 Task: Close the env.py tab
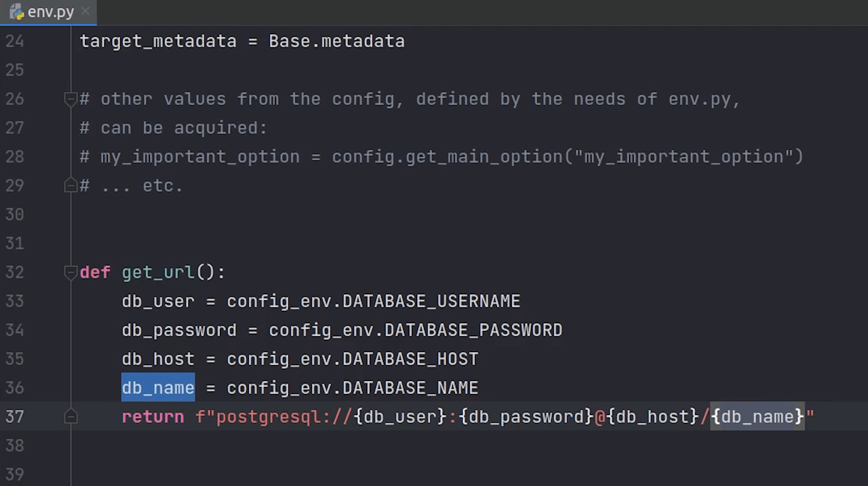tap(86, 11)
